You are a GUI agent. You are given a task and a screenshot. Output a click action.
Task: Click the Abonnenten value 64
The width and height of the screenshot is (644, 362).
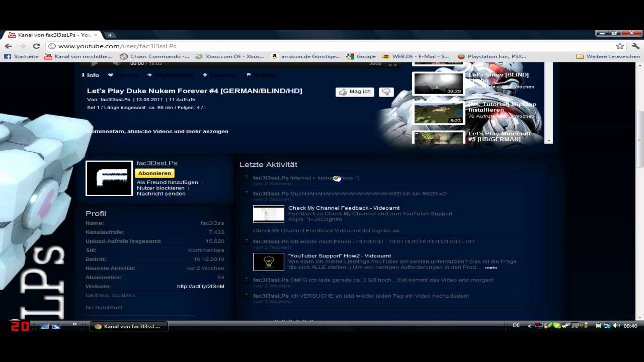pos(221,278)
